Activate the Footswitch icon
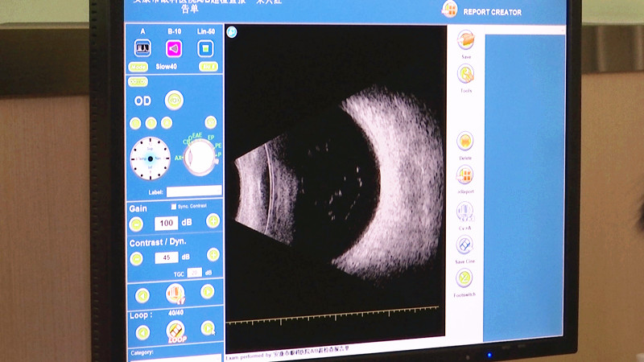Image resolution: width=644 pixels, height=362 pixels. coord(464,278)
